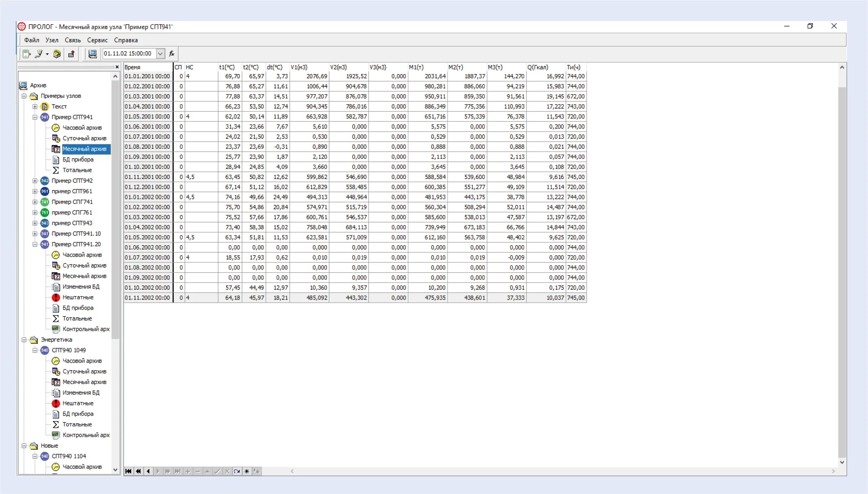Jump to first record in navigator
868x494 pixels.
[128, 471]
